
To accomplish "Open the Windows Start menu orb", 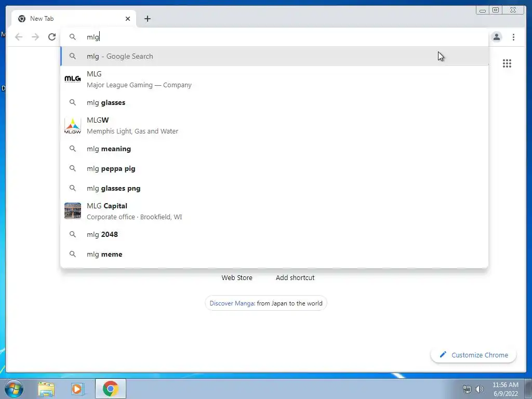I will click(x=14, y=389).
